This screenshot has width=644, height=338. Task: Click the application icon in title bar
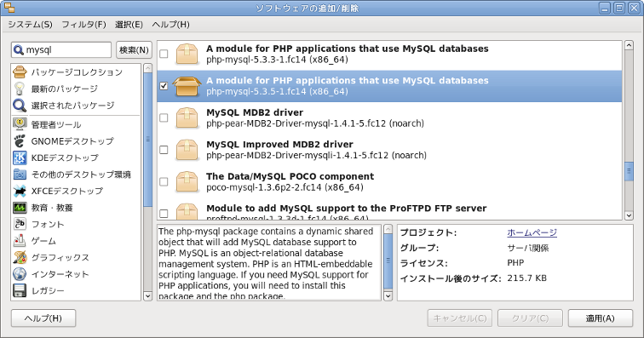[9, 8]
